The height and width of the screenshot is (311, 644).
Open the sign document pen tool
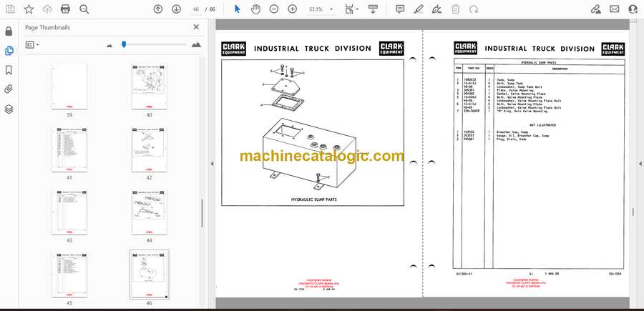click(x=437, y=9)
